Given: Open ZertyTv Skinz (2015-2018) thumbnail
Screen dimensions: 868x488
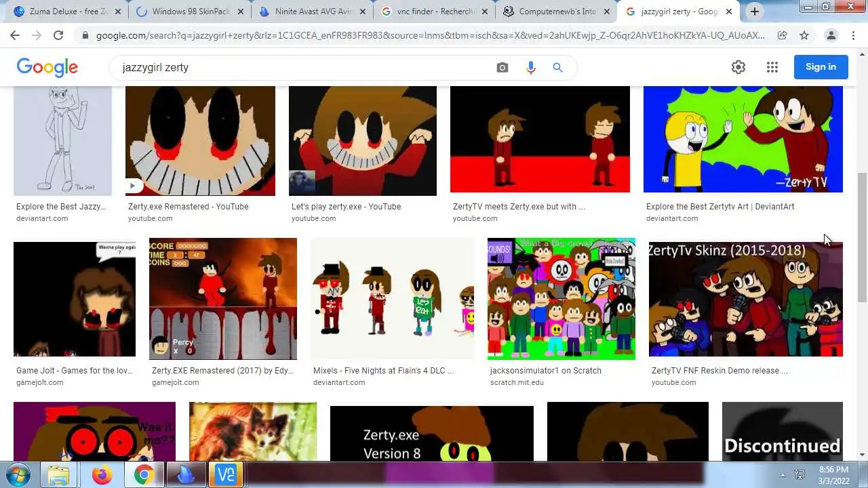Looking at the screenshot, I should 746,299.
